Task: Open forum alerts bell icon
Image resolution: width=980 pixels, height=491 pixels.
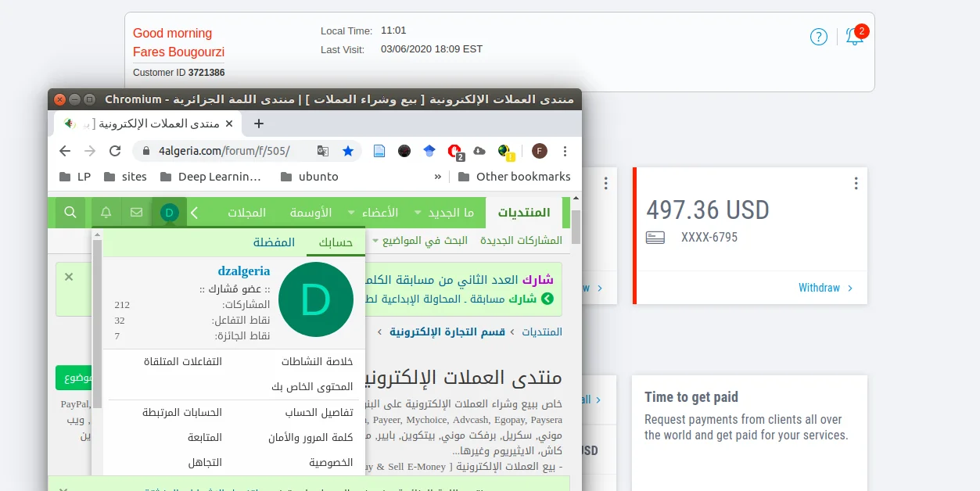Action: 106,213
